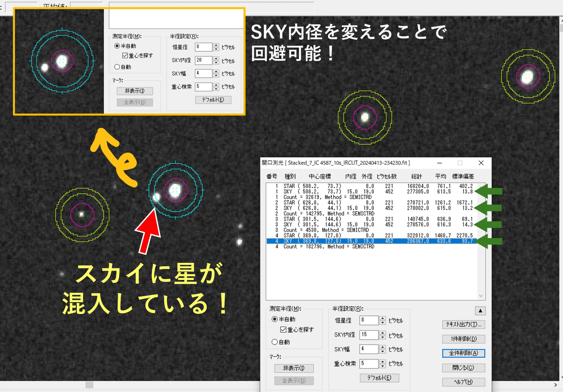The width and height of the screenshot is (563, 392).
Task: Click the テキスト出力(T) button
Action: [x=463, y=324]
